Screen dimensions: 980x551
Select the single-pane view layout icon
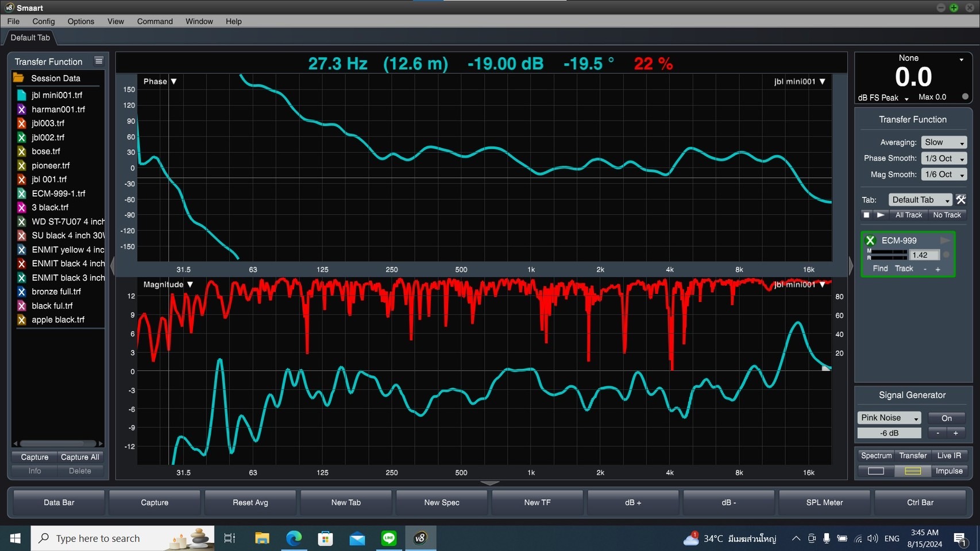pos(875,471)
